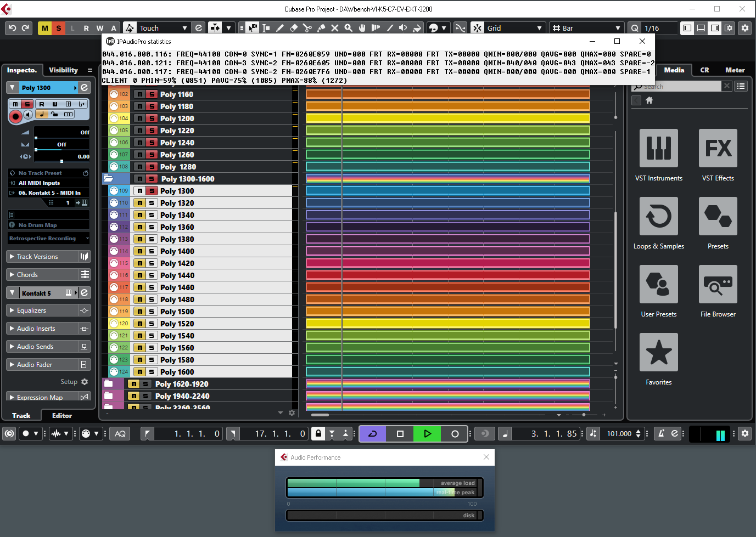Select the Draw pencil tool

point(280,28)
